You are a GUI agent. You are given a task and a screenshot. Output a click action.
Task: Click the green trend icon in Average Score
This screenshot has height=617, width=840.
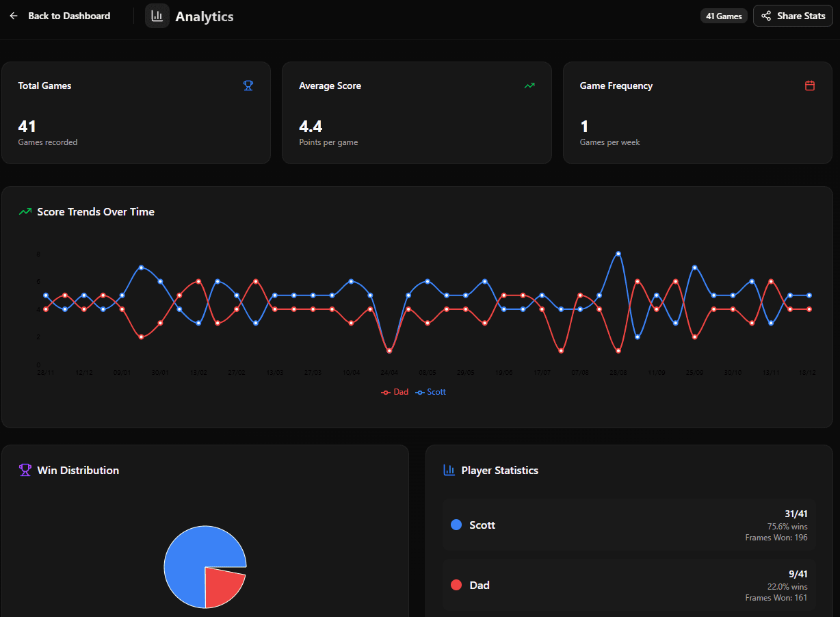pyautogui.click(x=529, y=86)
